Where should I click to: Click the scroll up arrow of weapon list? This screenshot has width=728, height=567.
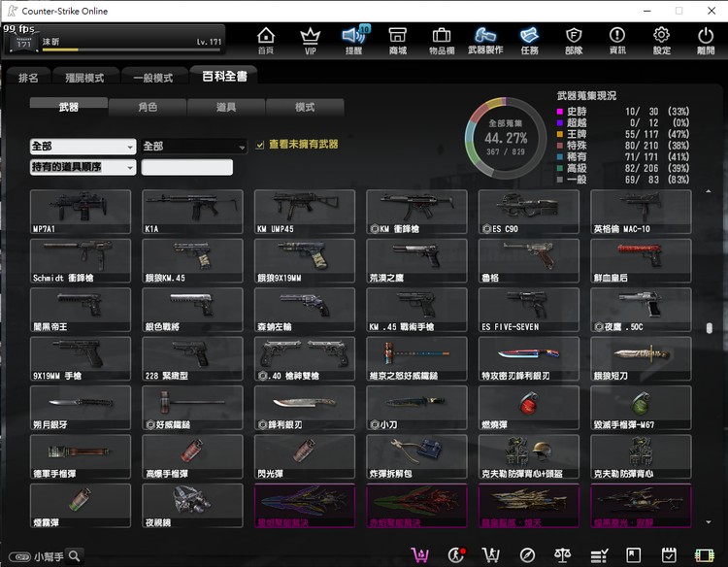tap(709, 191)
